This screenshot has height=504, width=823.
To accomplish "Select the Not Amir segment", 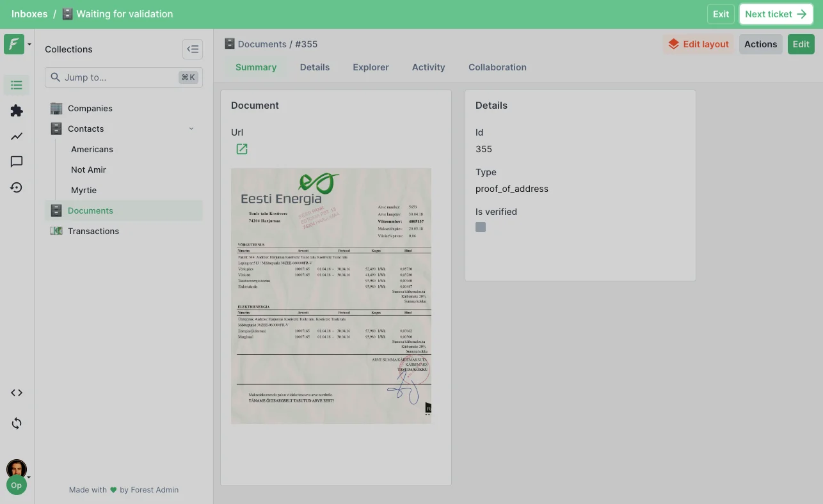I will [88, 169].
